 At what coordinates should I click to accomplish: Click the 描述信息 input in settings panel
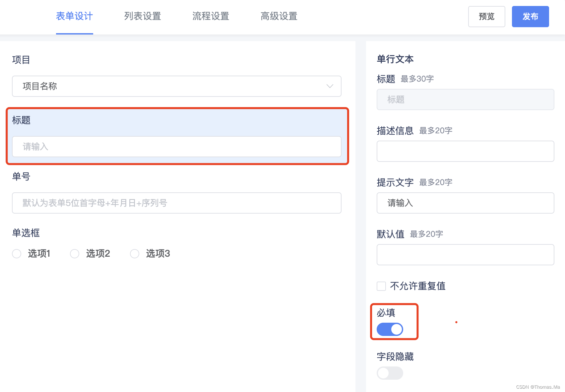[465, 151]
